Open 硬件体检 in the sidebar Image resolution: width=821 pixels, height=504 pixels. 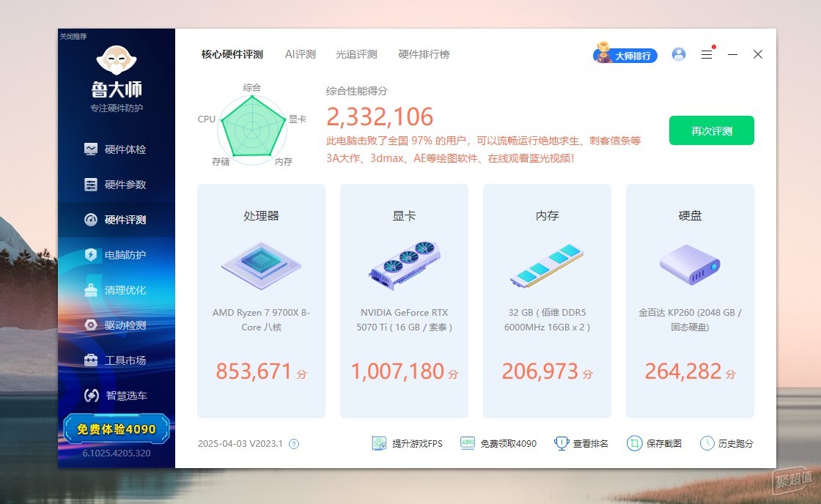117,149
